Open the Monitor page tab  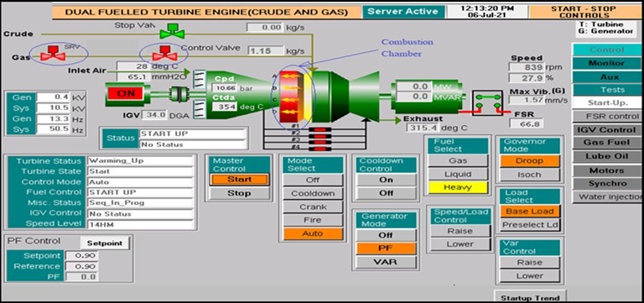point(606,63)
